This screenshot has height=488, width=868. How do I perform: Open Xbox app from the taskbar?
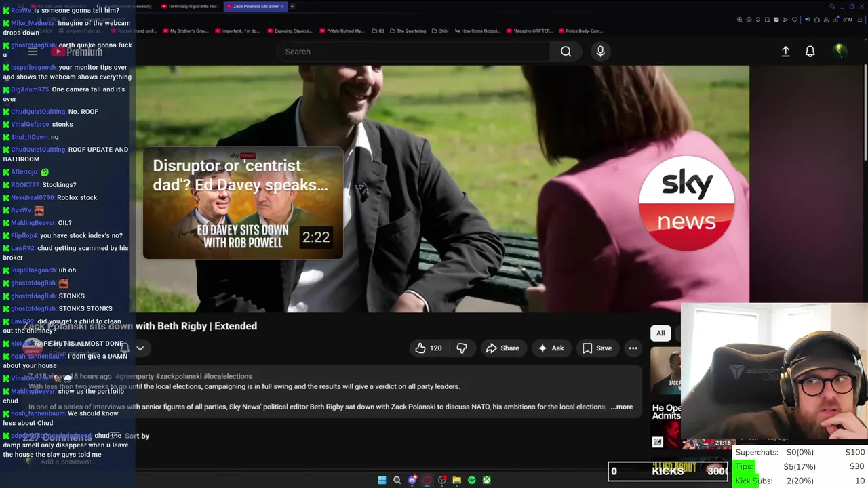(487, 480)
